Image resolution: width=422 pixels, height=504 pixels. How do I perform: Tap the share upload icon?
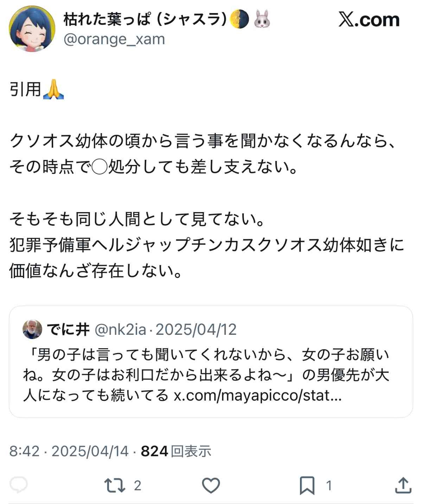pyautogui.click(x=403, y=485)
